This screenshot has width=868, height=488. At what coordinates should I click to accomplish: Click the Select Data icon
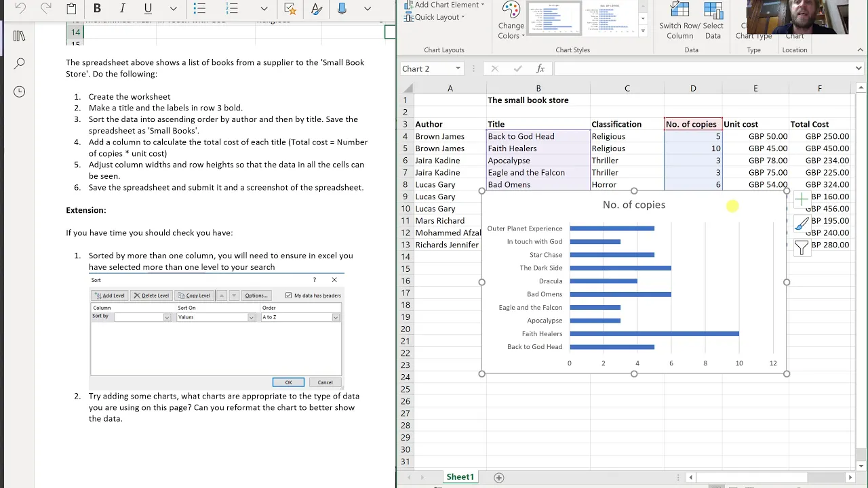coord(713,20)
